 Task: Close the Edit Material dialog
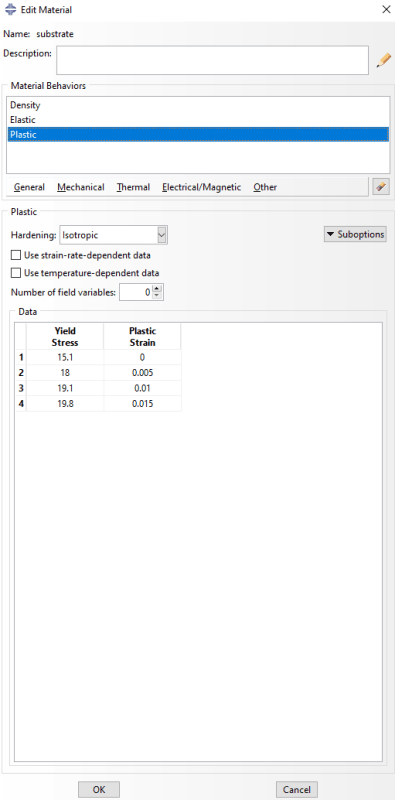point(386,10)
